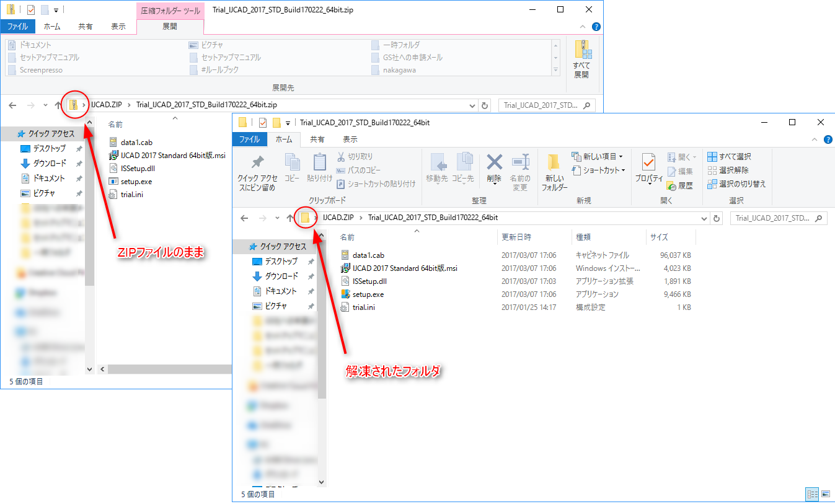Image resolution: width=835 pixels, height=504 pixels.
Task: Click パスのコピー in ribbon
Action: coord(358,170)
